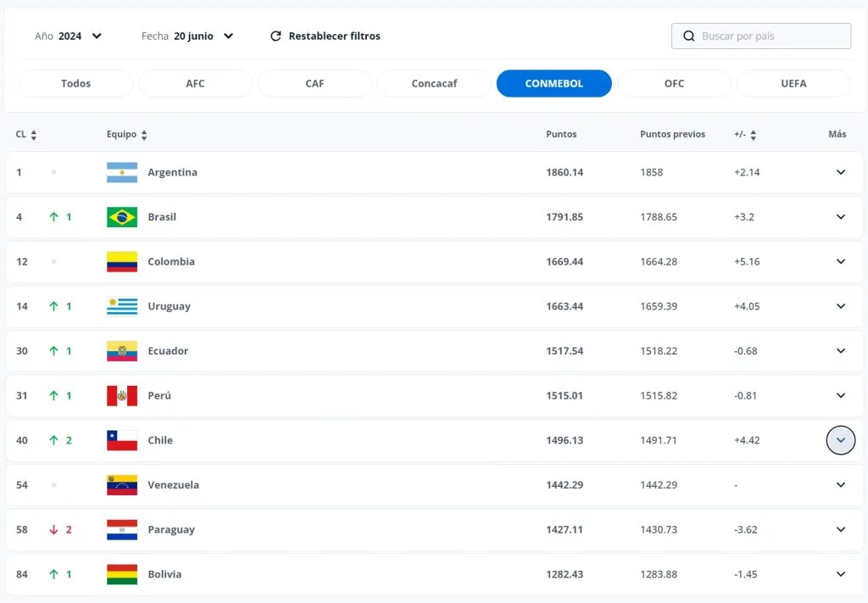Click Ecuador's change value -0.68
Image resolution: width=868 pixels, height=603 pixels.
pyautogui.click(x=746, y=351)
